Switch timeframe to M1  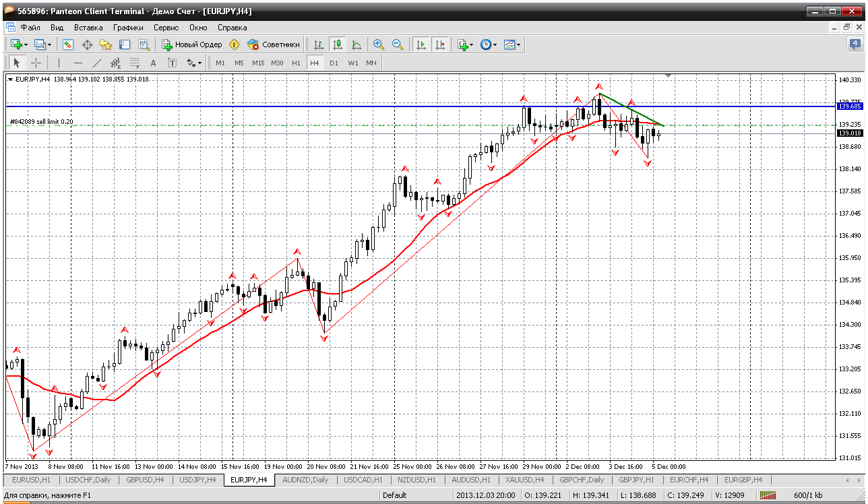[x=220, y=63]
